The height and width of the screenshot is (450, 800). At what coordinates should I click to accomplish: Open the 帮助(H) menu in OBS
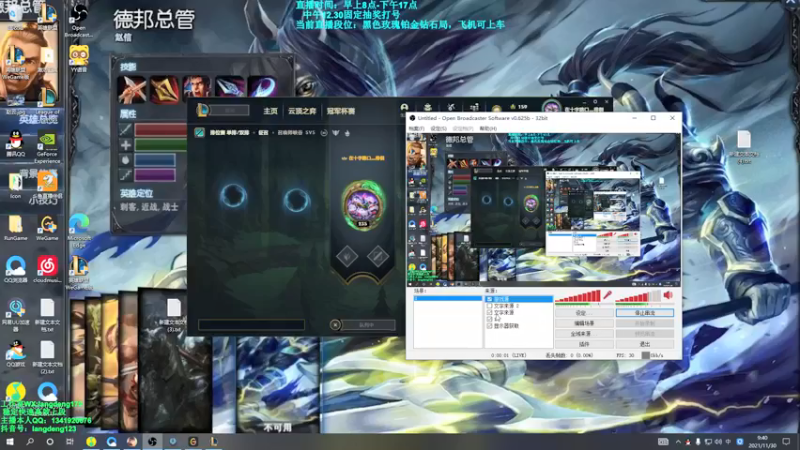point(488,129)
